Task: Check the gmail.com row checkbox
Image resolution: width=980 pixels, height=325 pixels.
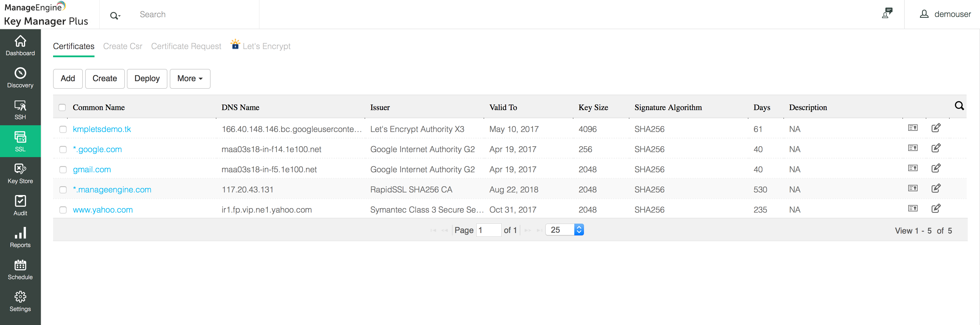Action: [x=63, y=170]
